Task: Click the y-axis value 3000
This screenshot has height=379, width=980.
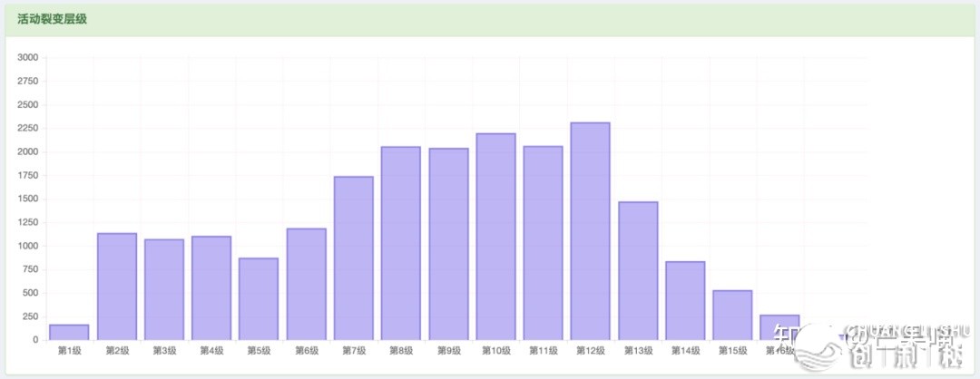Action: 29,57
